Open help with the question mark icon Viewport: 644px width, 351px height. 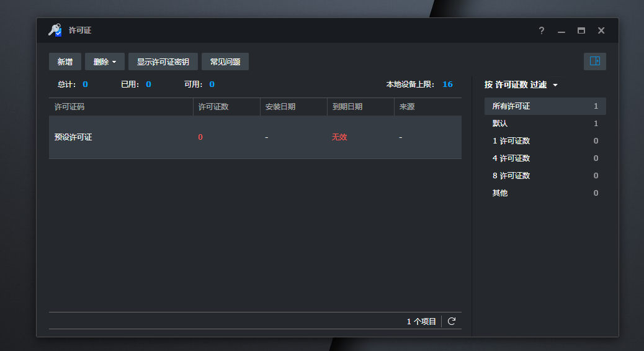pos(542,30)
